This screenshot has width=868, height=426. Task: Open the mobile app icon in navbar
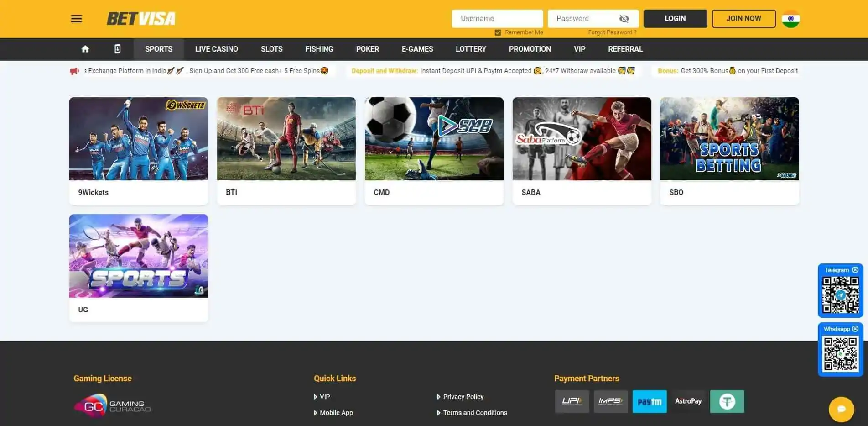117,49
